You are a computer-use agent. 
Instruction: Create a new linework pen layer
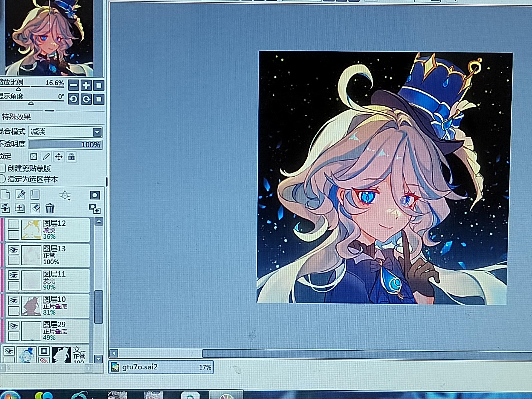pos(20,195)
